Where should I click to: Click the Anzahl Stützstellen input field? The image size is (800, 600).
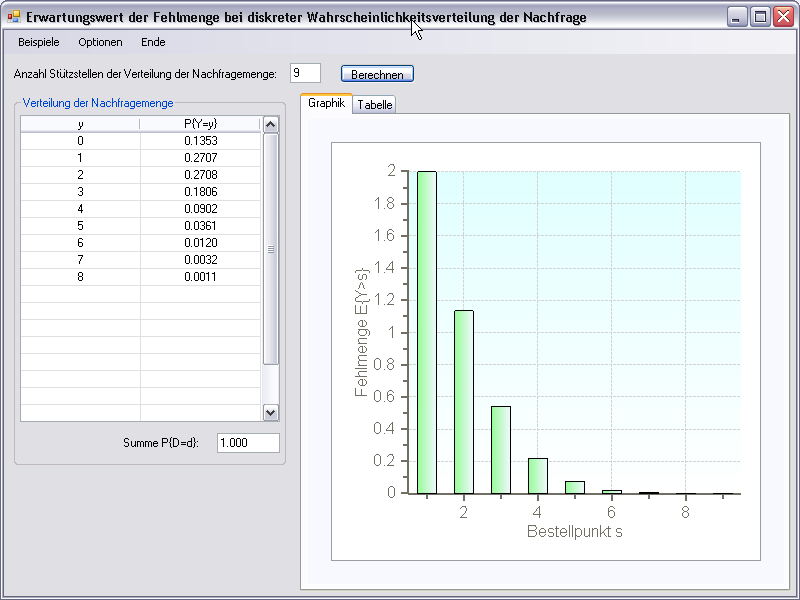[305, 73]
